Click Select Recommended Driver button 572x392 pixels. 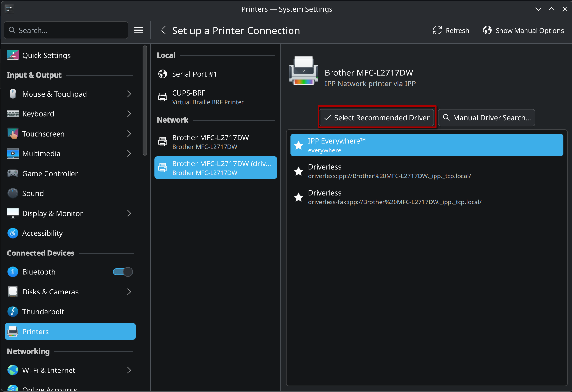pyautogui.click(x=377, y=118)
